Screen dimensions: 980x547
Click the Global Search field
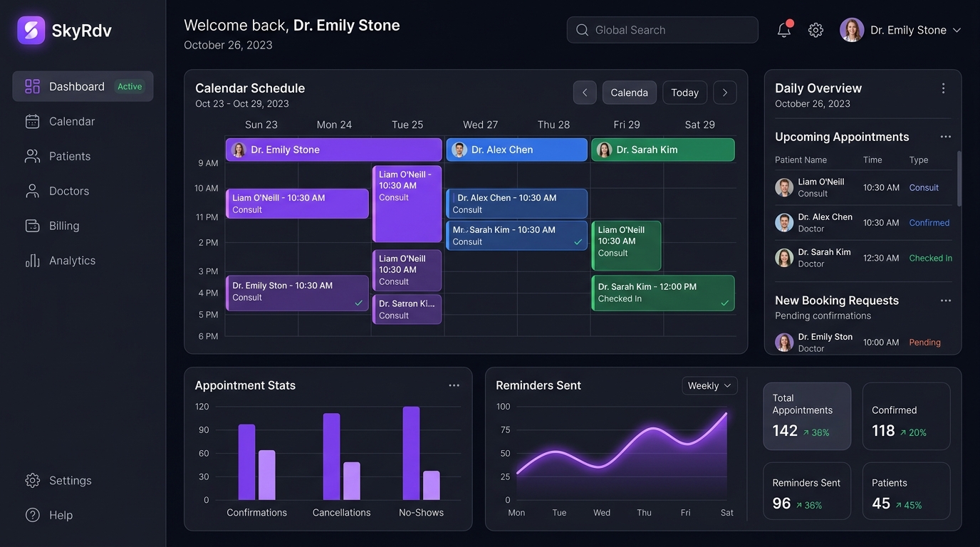coord(662,30)
